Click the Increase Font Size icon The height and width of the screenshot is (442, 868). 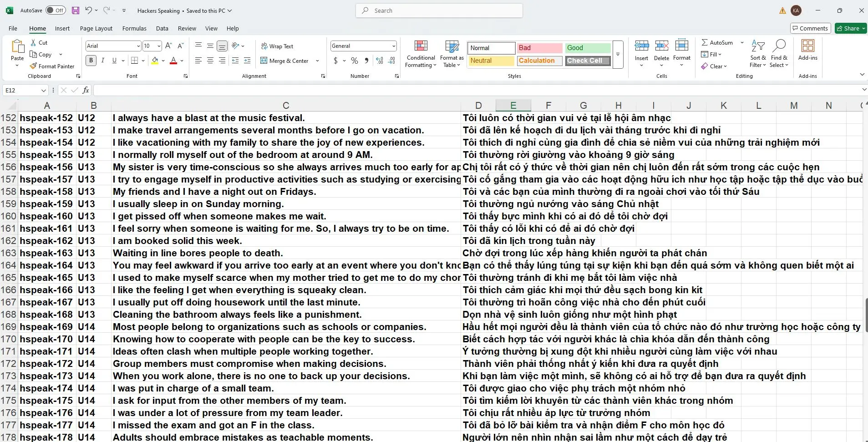pos(168,46)
